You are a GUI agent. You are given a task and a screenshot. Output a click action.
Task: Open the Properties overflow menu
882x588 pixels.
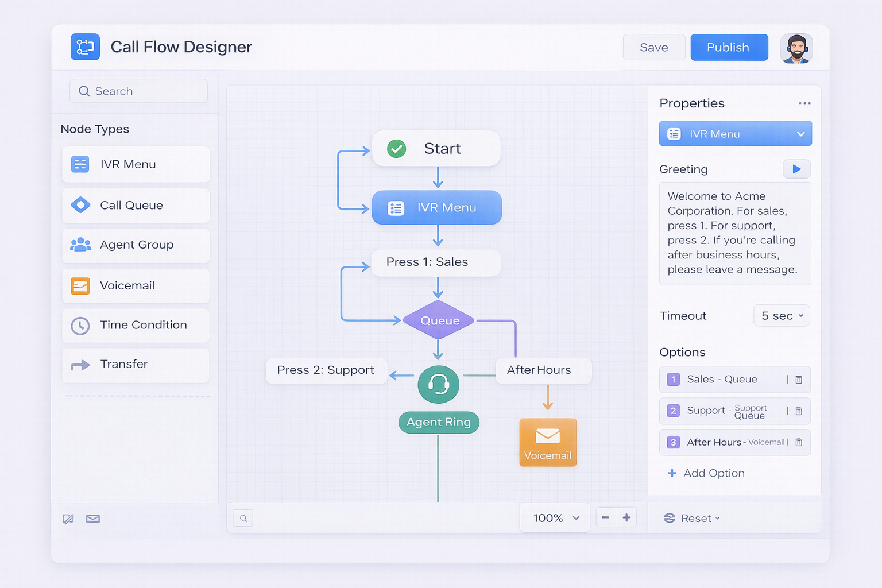pos(804,103)
